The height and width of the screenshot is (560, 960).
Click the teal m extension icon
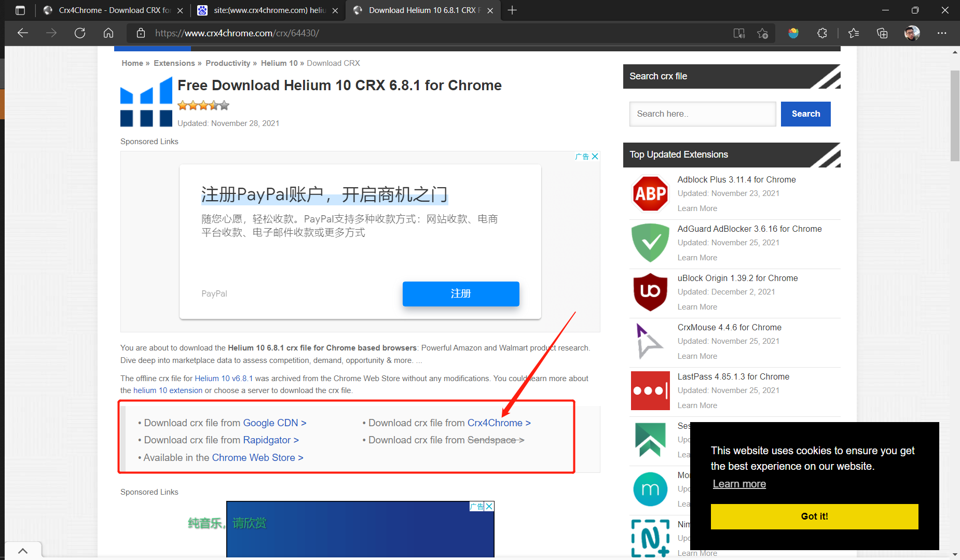650,489
